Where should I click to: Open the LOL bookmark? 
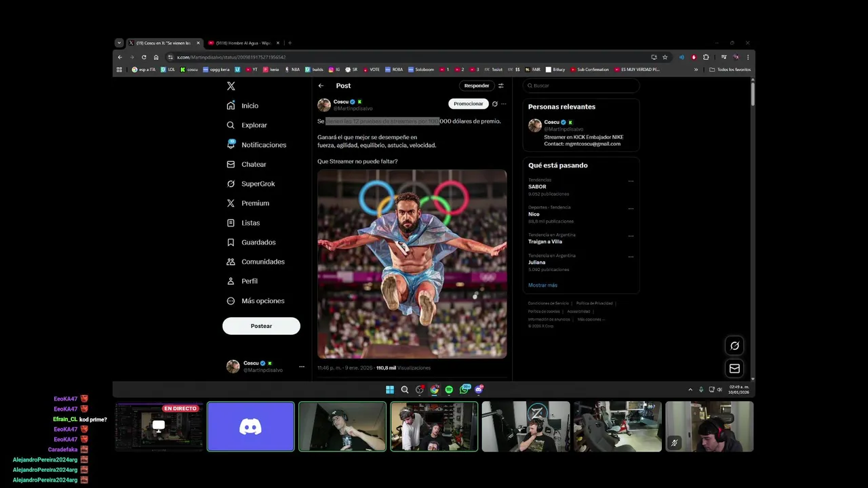point(167,69)
